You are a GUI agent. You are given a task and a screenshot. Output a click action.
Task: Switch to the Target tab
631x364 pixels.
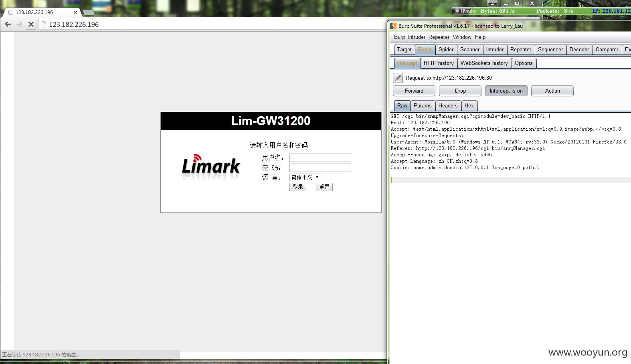pyautogui.click(x=404, y=49)
